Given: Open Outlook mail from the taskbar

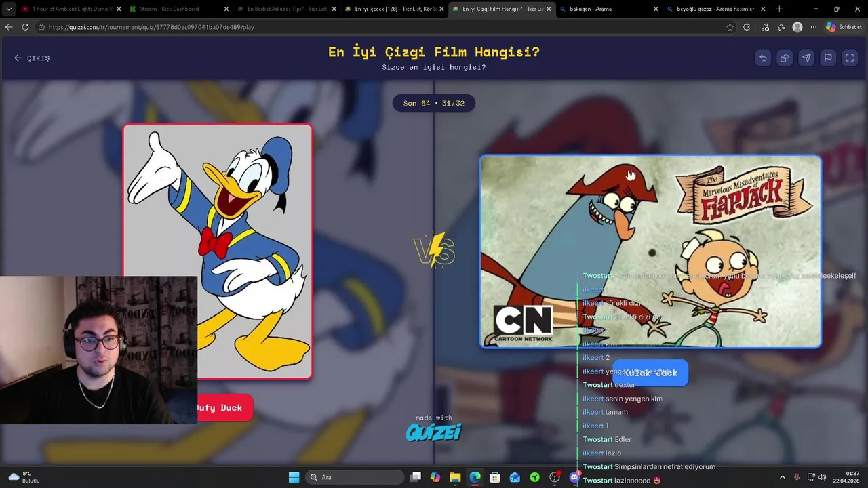Looking at the screenshot, I should click(515, 477).
